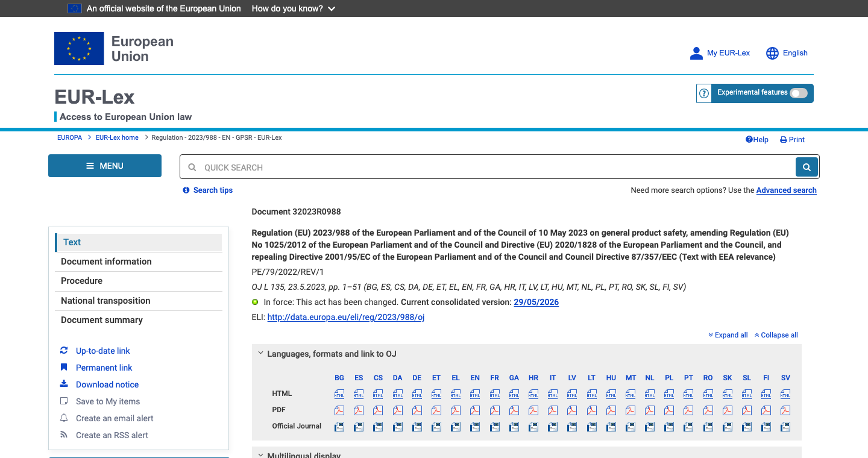Open the Official Journal in PT
The height and width of the screenshot is (458, 868).
tap(688, 427)
